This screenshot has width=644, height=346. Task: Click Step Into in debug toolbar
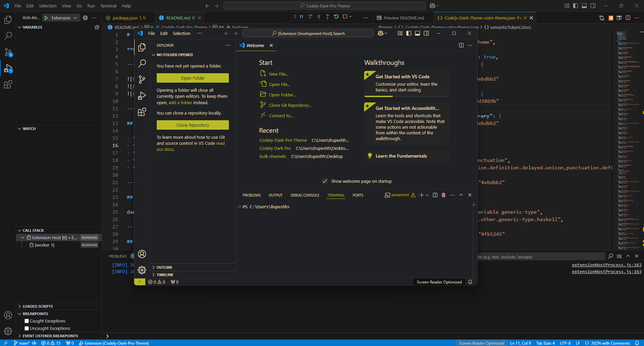tap(319, 16)
